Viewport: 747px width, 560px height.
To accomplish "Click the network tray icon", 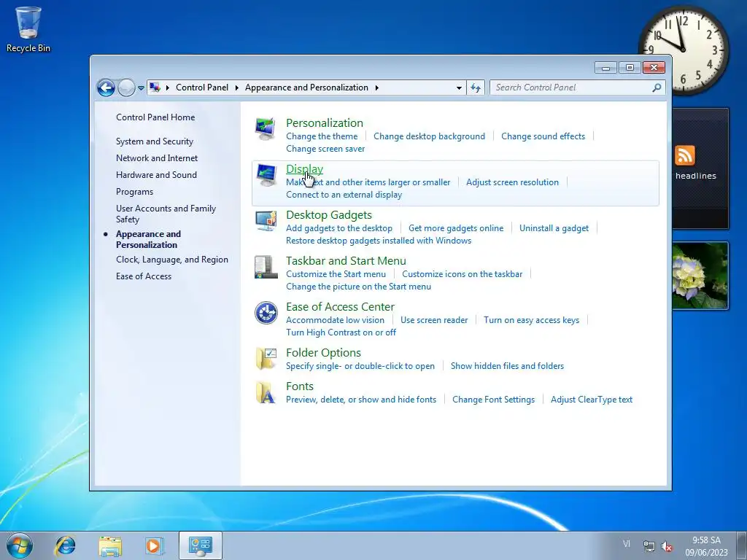I will point(649,546).
